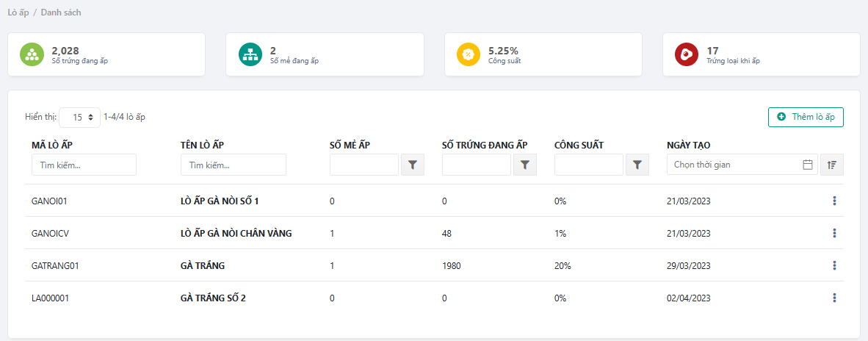868x341 pixels.
Task: Click the green eggs icon for Số trứng đang ấp
Action: coord(32,55)
